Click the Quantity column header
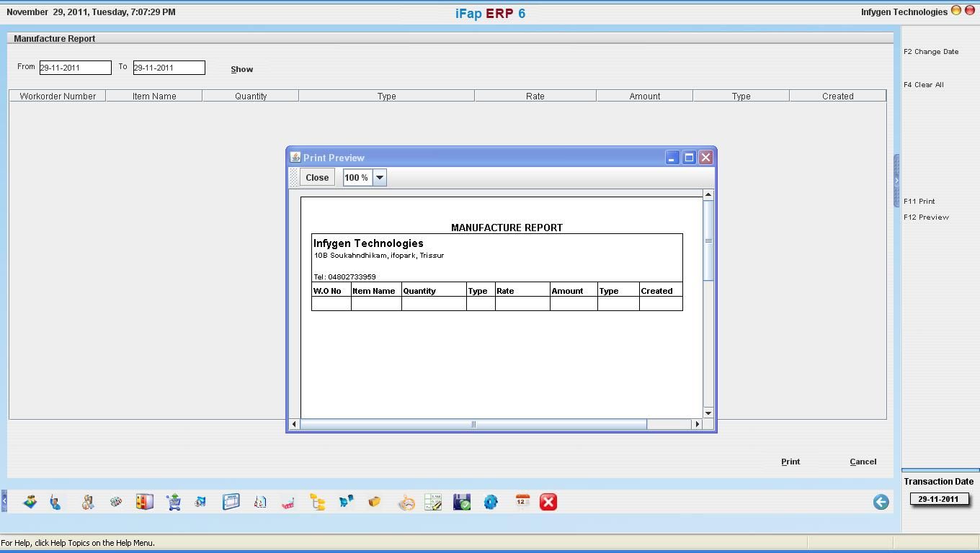This screenshot has height=553, width=980. point(251,96)
